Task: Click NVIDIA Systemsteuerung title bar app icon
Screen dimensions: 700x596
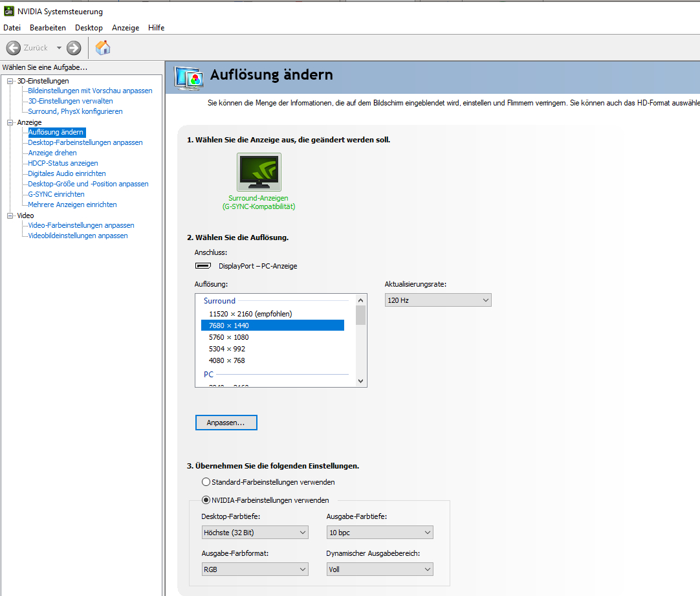Action: click(x=9, y=11)
